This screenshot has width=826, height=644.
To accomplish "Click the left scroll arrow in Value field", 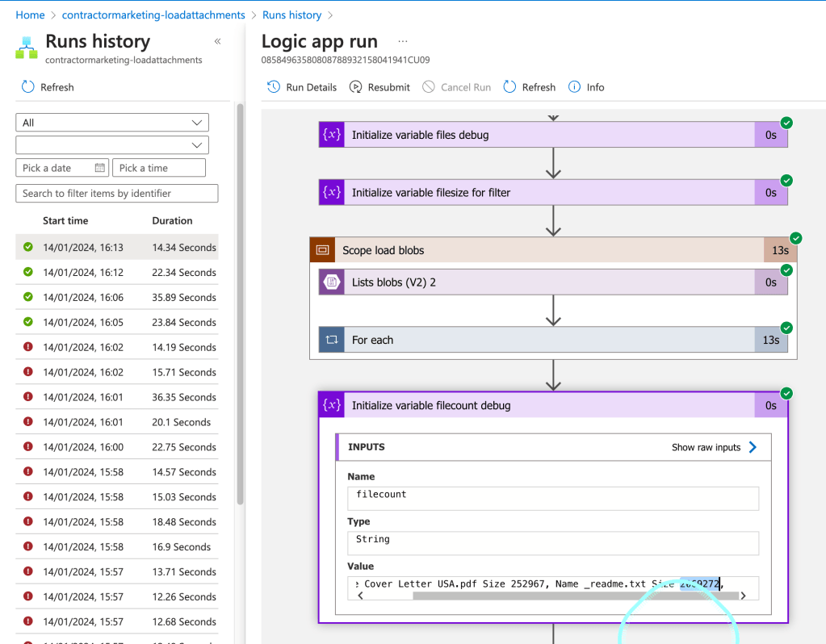I will pyautogui.click(x=360, y=596).
